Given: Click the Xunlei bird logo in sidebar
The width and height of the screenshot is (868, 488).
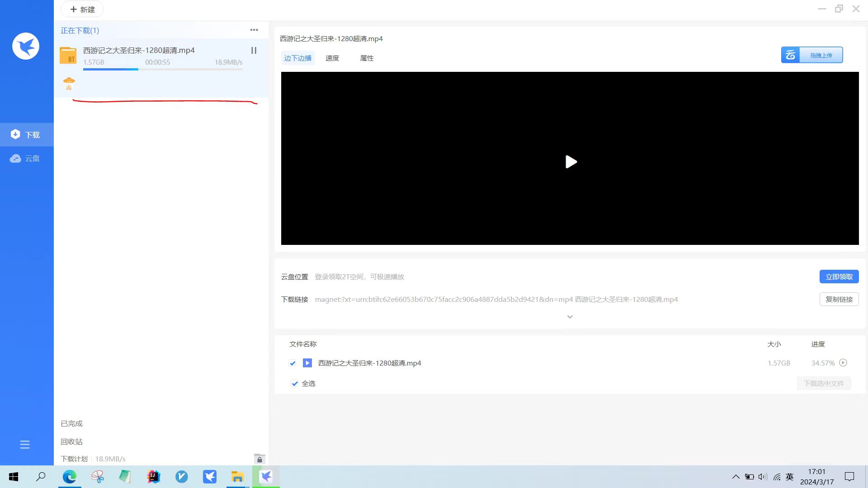Looking at the screenshot, I should coord(26,46).
